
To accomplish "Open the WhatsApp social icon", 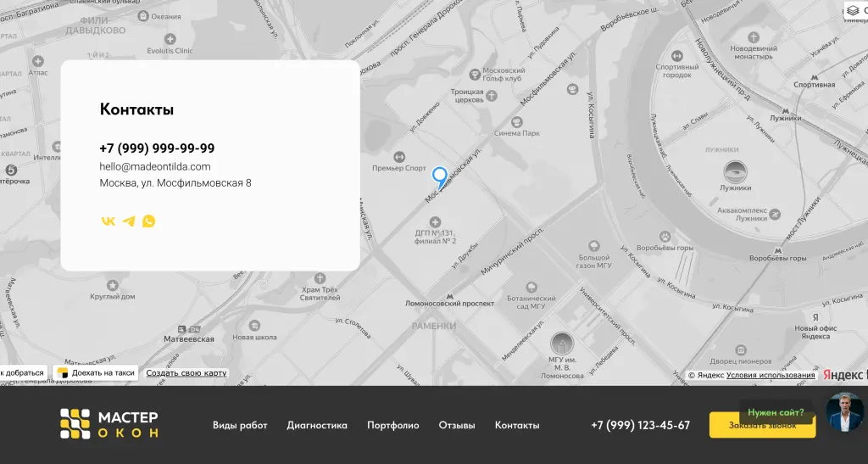I will tap(148, 221).
